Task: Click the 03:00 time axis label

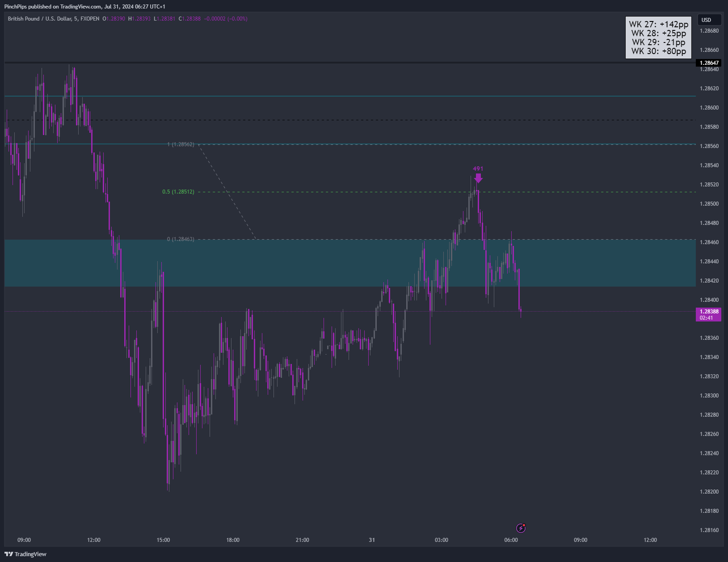Action: 442,540
